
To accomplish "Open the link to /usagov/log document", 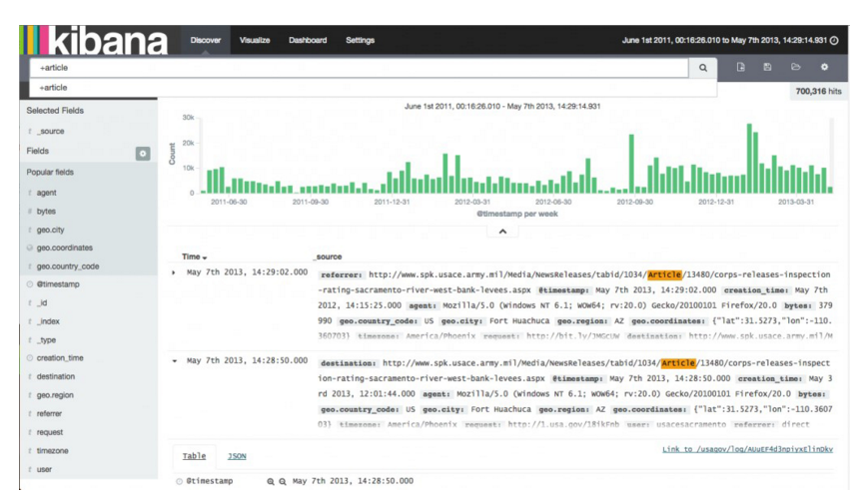I will (747, 449).
